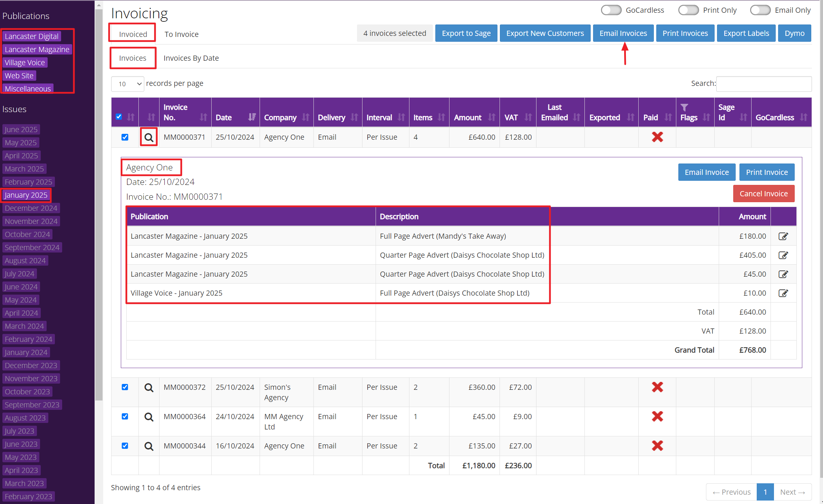Uncheck invoice MM0000371 checkbox
Screen dimensions: 823x504
pyautogui.click(x=125, y=137)
